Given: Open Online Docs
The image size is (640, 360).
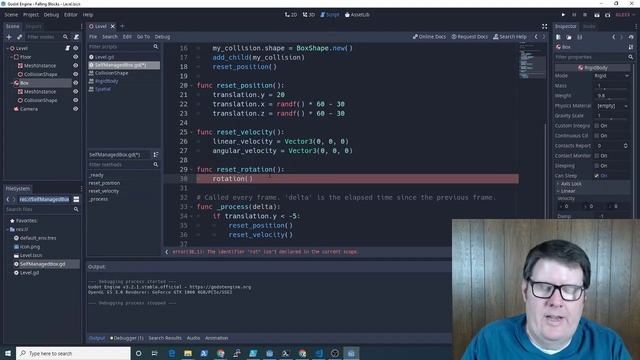Looking at the screenshot, I should [429, 37].
